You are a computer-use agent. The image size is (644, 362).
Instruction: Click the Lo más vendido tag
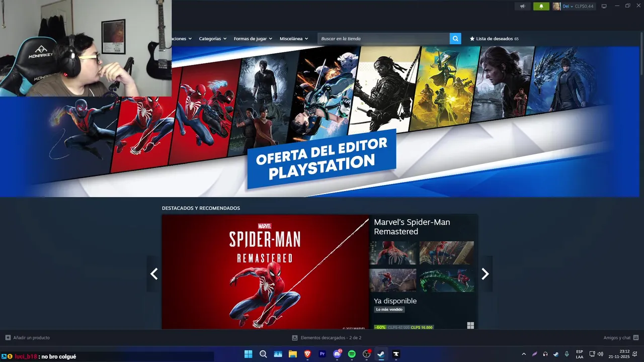tap(389, 310)
